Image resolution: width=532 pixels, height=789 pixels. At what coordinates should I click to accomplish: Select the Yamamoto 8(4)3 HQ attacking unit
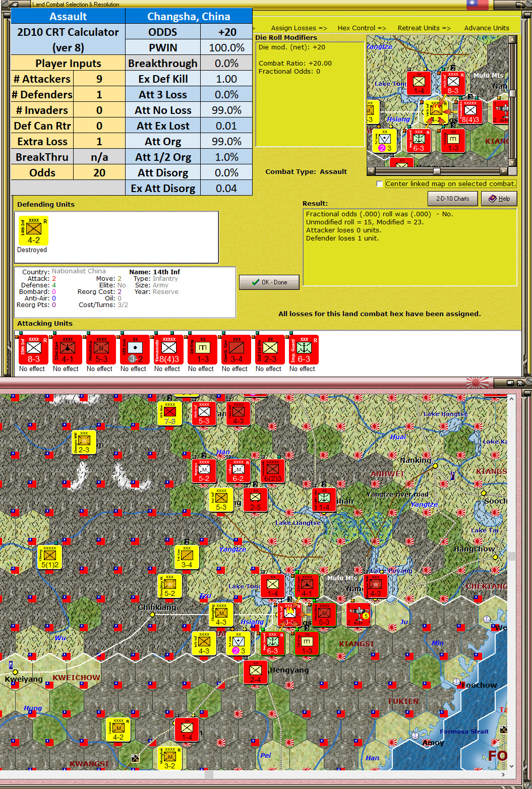coord(168,349)
